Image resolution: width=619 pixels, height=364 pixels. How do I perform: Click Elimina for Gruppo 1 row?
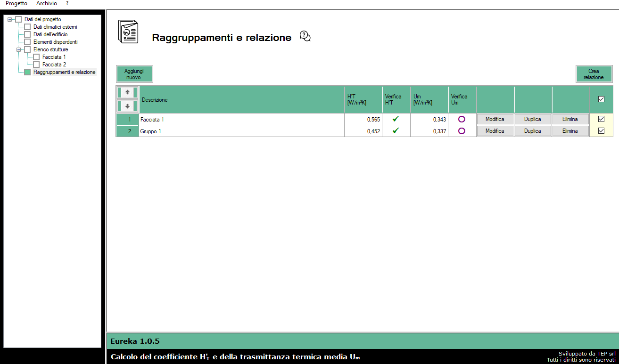point(570,131)
